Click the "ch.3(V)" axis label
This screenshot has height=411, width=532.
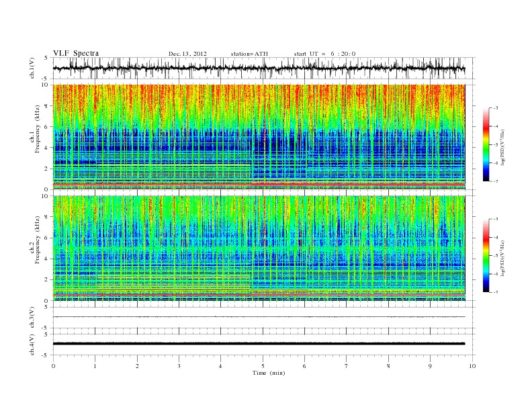point(32,318)
